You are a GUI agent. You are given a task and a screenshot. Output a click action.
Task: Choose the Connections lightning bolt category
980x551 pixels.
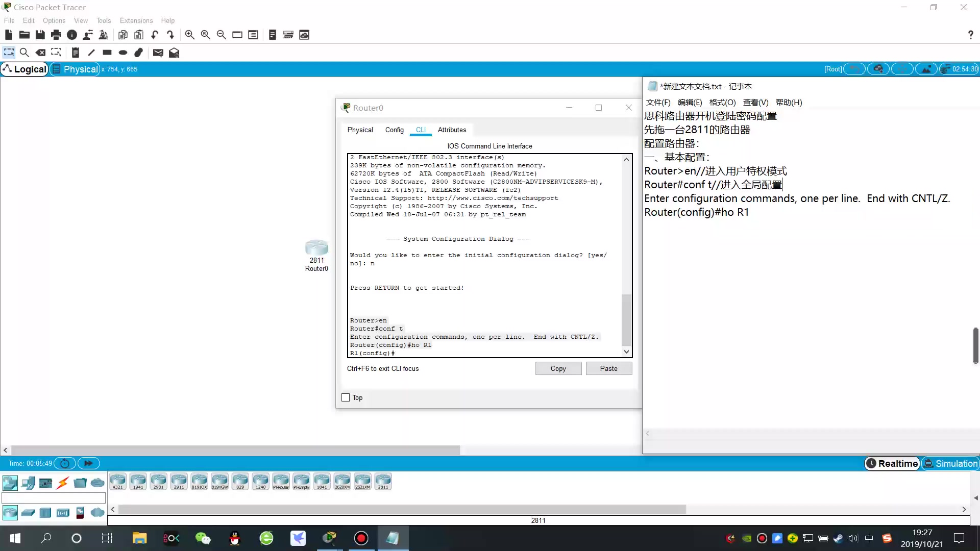(63, 483)
